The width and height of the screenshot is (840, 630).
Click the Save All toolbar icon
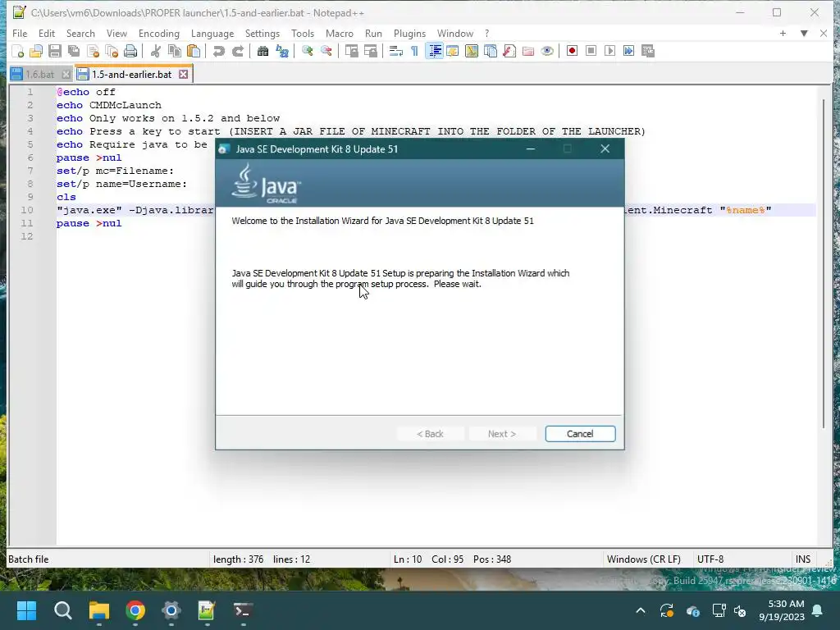point(74,51)
